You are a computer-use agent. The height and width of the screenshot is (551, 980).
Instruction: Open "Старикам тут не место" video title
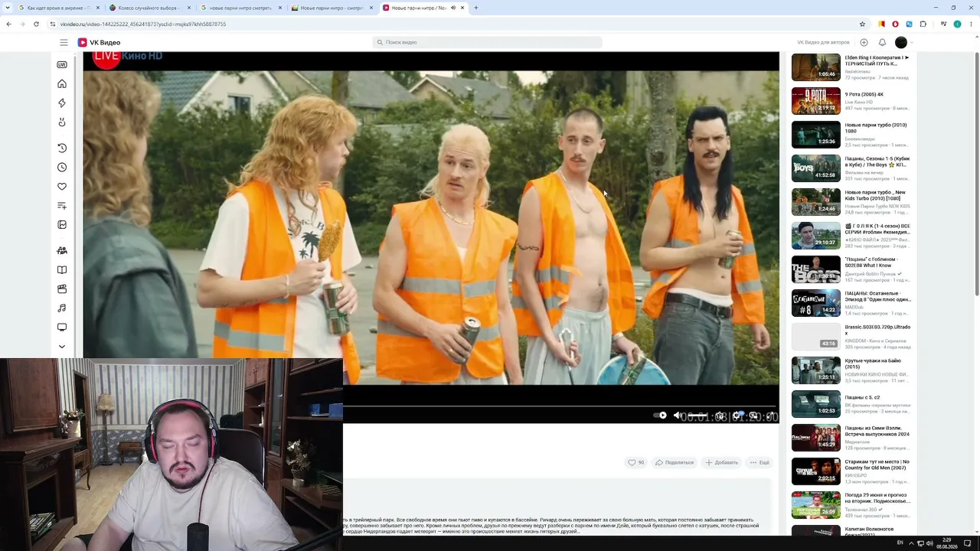[x=877, y=465]
